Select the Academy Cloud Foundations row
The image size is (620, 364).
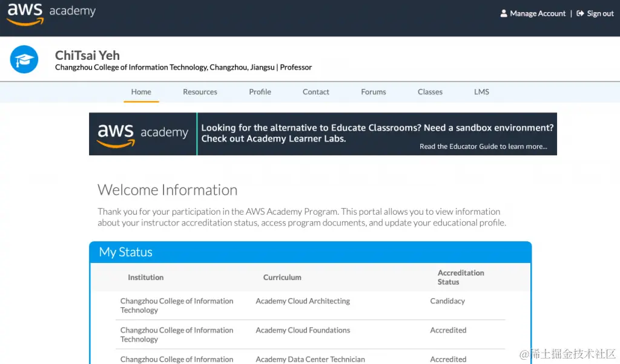(303, 330)
